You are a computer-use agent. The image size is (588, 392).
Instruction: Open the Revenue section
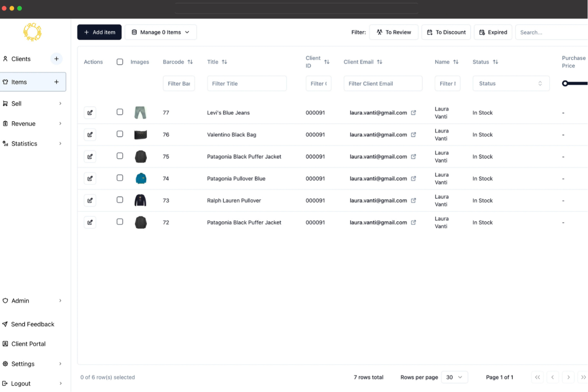tap(23, 124)
